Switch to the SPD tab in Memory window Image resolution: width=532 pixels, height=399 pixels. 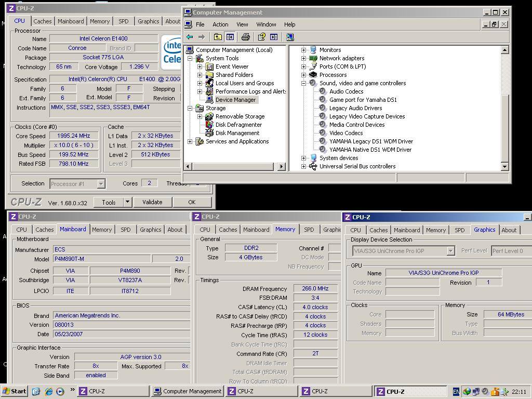309,230
